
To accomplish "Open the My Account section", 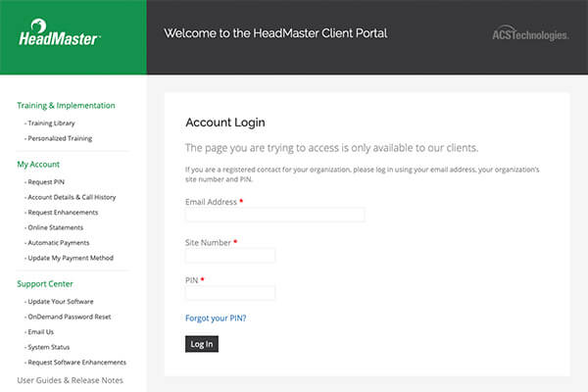I will [x=38, y=165].
